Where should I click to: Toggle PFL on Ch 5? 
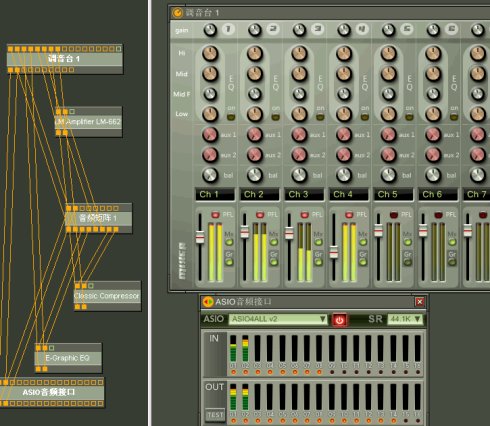[x=394, y=215]
